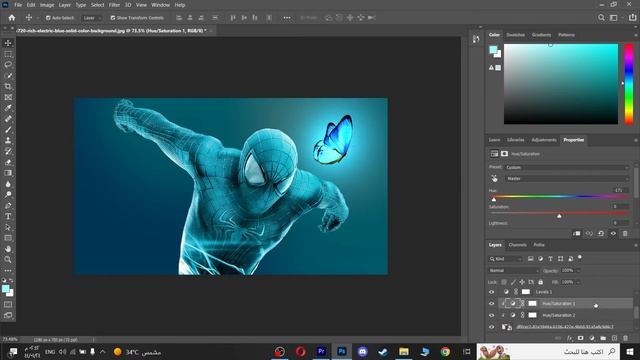Select the Gradient tool
Screen dimensions: 640x360
click(8, 173)
